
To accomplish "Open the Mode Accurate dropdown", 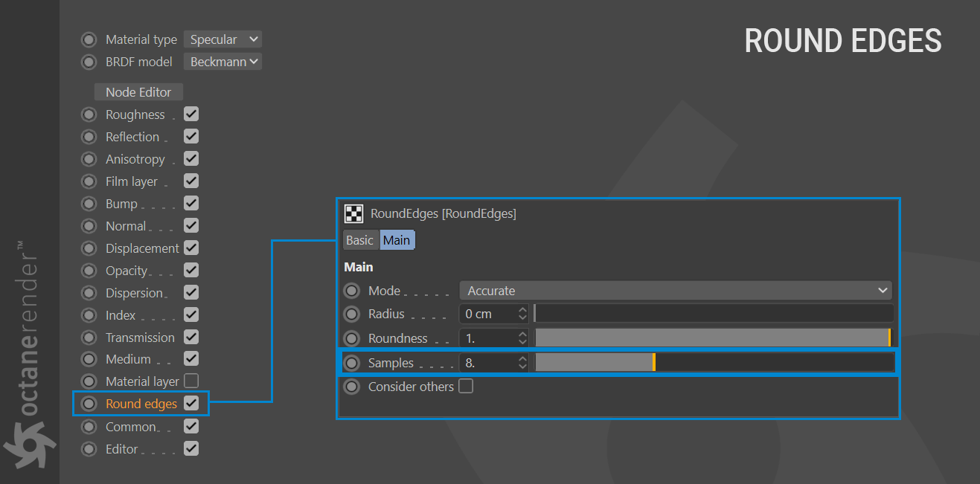I will [676, 291].
